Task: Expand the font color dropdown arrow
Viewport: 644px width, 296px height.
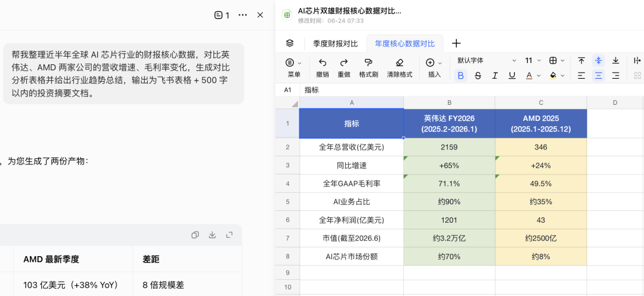Action: 539,76
